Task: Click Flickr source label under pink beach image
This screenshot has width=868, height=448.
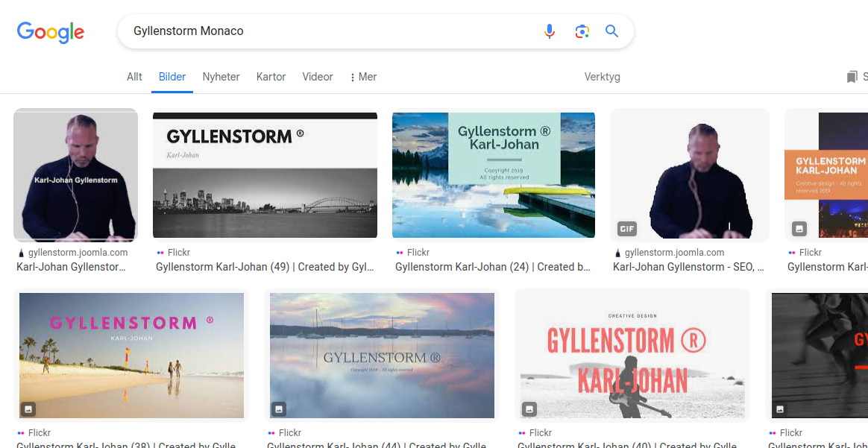Action: (40, 433)
